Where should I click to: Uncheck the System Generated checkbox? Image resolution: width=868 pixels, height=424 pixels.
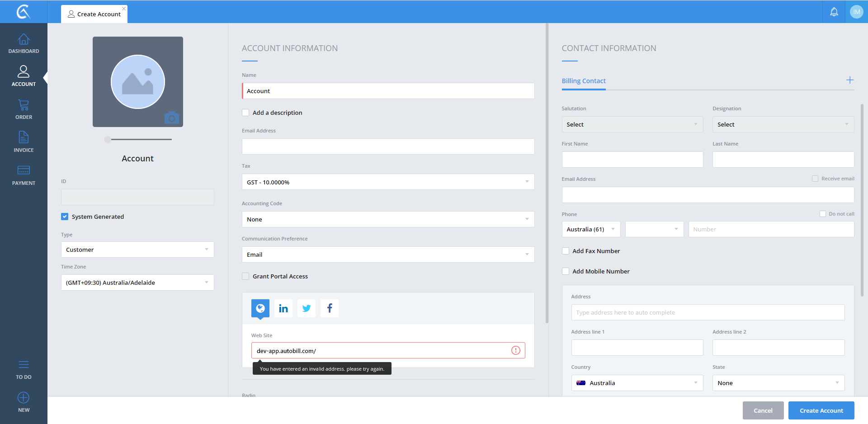[x=65, y=217]
